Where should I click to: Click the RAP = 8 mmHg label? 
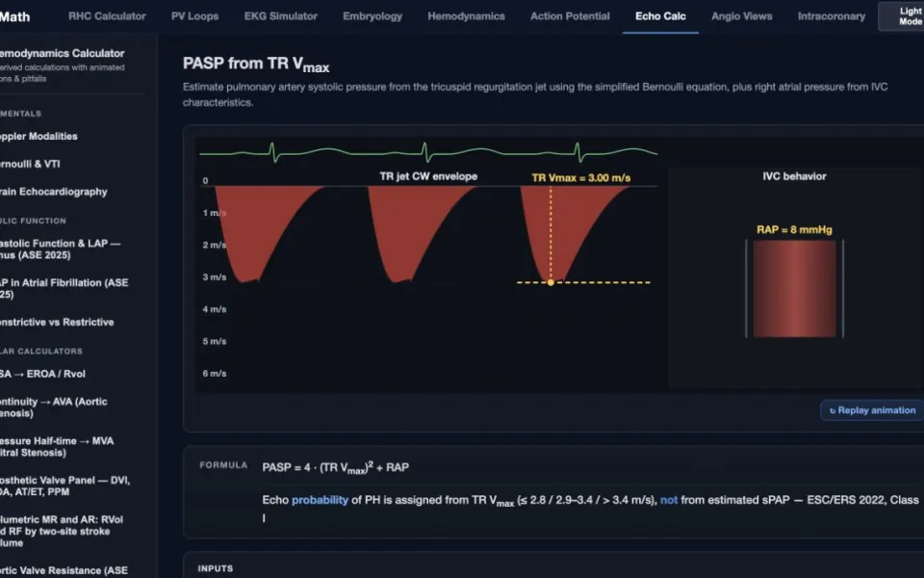point(794,229)
